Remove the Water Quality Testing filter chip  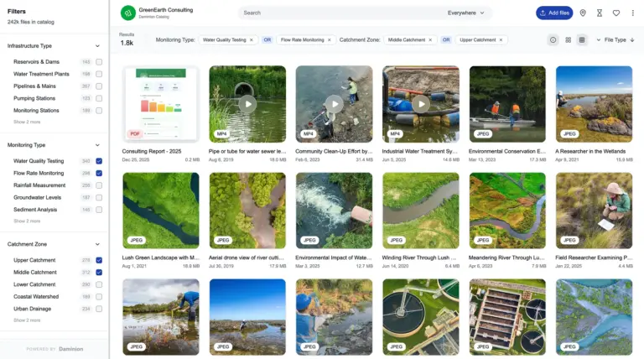click(252, 39)
